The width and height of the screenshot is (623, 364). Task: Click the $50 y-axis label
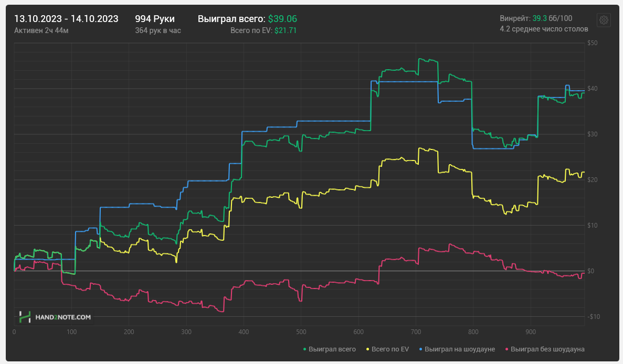592,43
